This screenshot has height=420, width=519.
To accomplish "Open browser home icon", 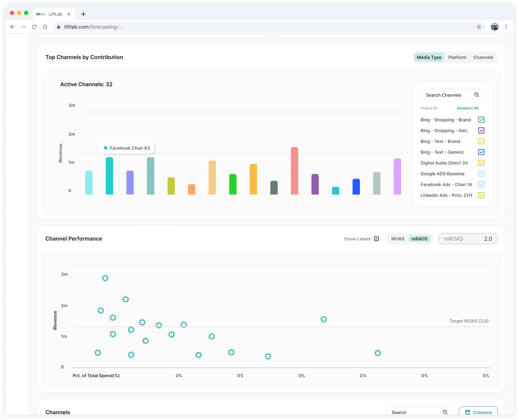I will (x=45, y=27).
